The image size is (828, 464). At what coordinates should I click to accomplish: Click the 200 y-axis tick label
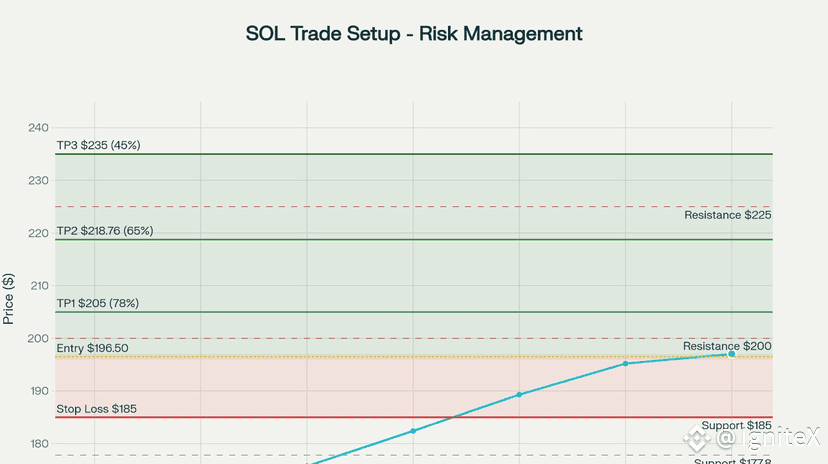tap(38, 338)
